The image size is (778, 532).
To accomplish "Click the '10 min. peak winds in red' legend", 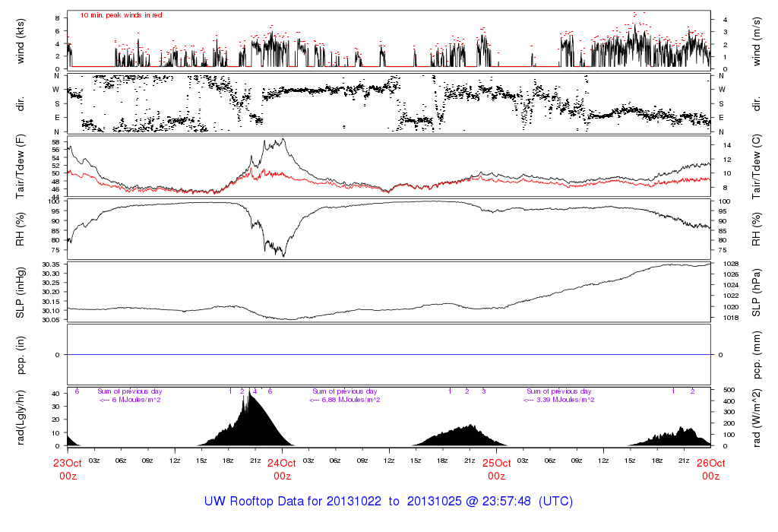I will [x=121, y=14].
